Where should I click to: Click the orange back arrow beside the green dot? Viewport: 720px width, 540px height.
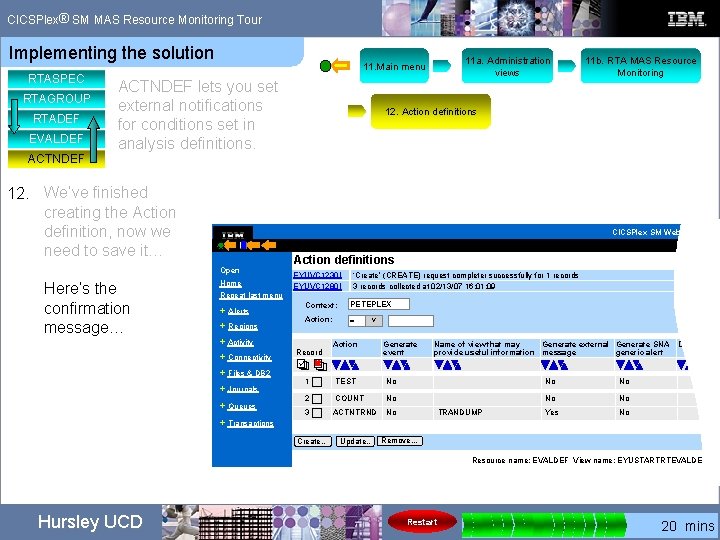click(x=341, y=66)
